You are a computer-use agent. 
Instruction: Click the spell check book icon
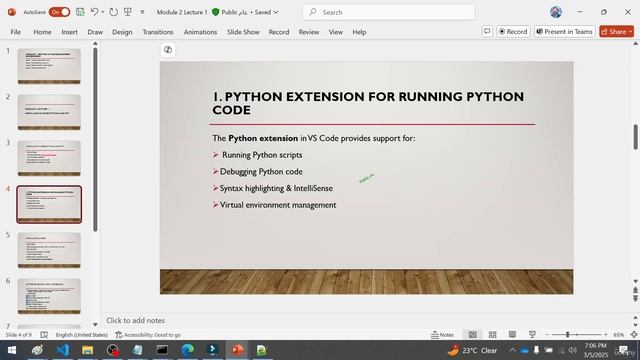pos(44,335)
